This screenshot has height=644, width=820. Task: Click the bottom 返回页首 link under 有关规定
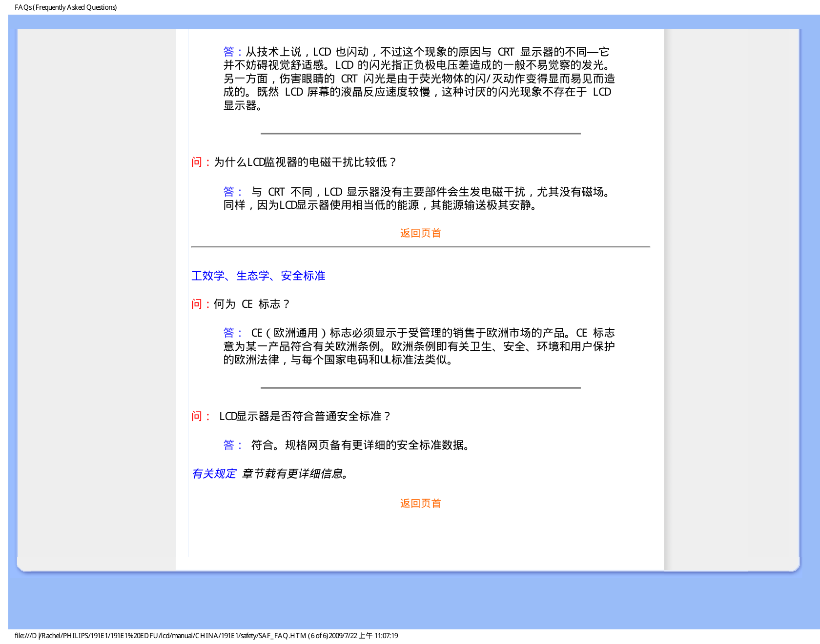click(420, 503)
